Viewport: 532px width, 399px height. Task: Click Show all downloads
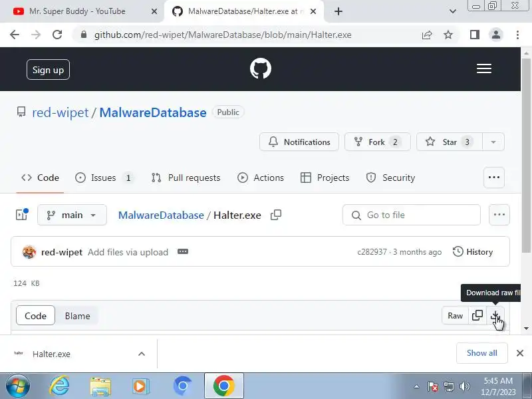click(481, 353)
